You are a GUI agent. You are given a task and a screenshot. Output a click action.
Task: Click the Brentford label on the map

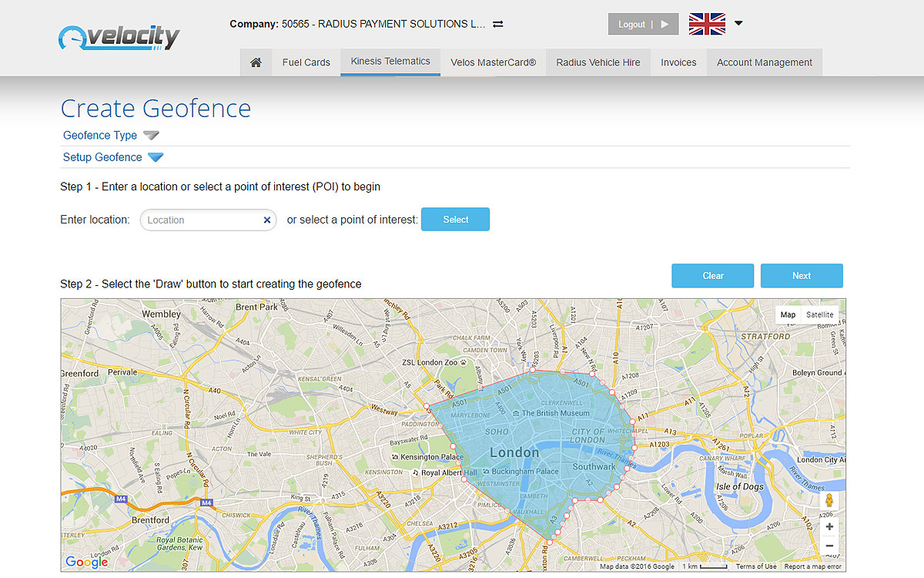[x=150, y=520]
